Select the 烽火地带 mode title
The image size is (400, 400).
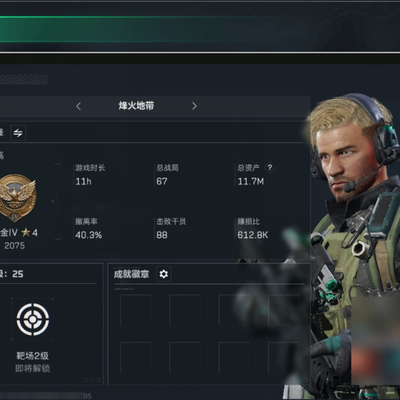pyautogui.click(x=136, y=106)
